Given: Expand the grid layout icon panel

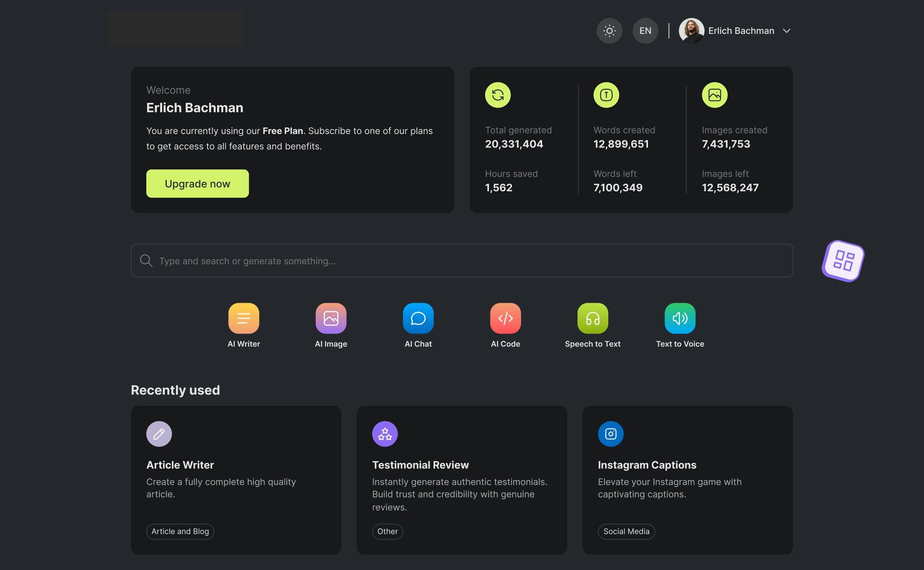Looking at the screenshot, I should pos(844,260).
